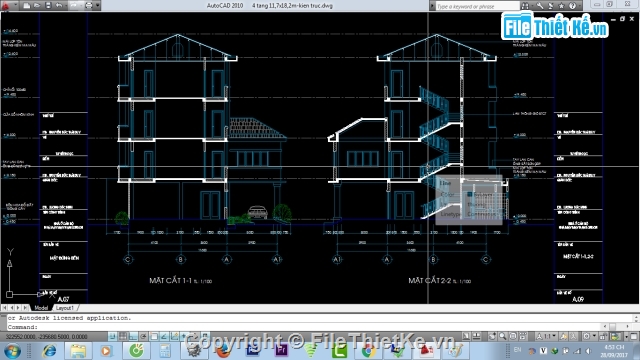Collapse the InfoCenter with its arrow

pos(432,6)
